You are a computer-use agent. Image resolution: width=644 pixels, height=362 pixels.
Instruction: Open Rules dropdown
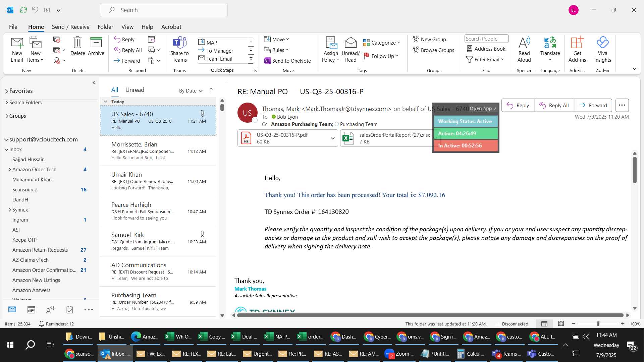point(276,50)
